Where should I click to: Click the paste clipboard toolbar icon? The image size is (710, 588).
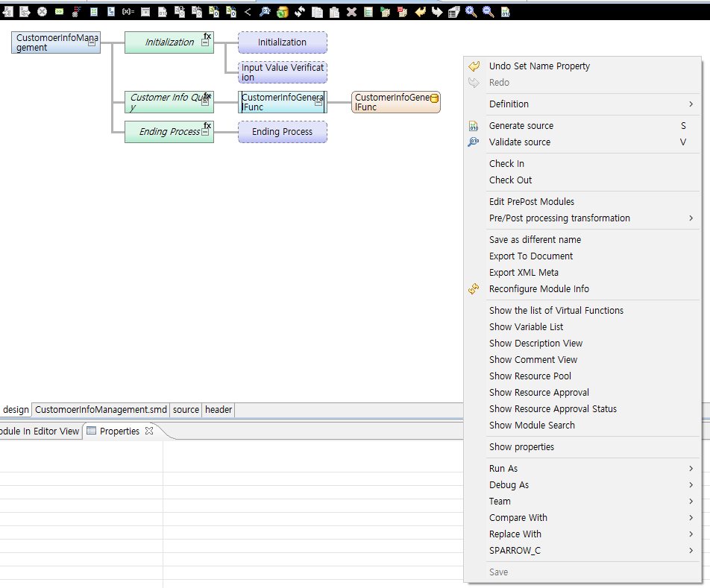pos(334,11)
